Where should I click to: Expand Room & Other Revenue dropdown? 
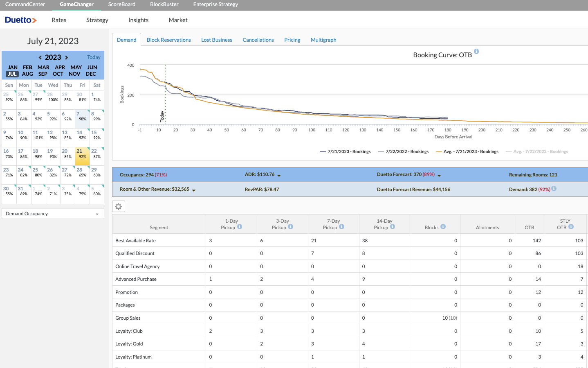[194, 190]
